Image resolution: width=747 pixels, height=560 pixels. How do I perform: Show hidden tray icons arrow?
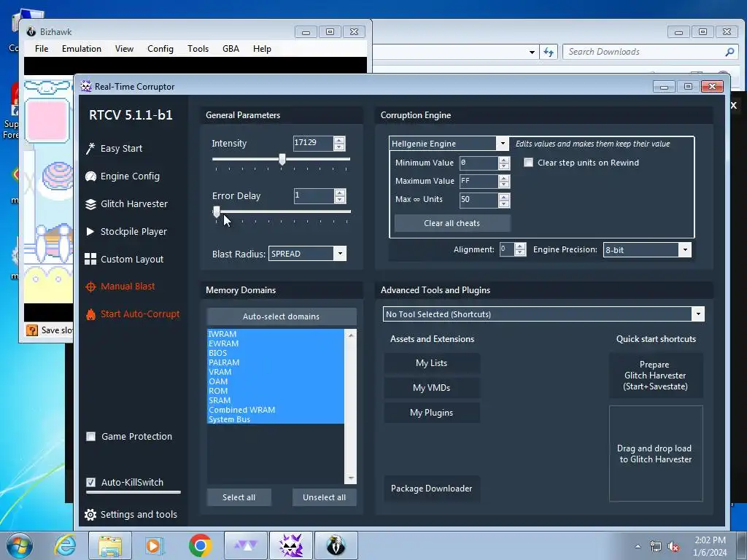(x=638, y=547)
